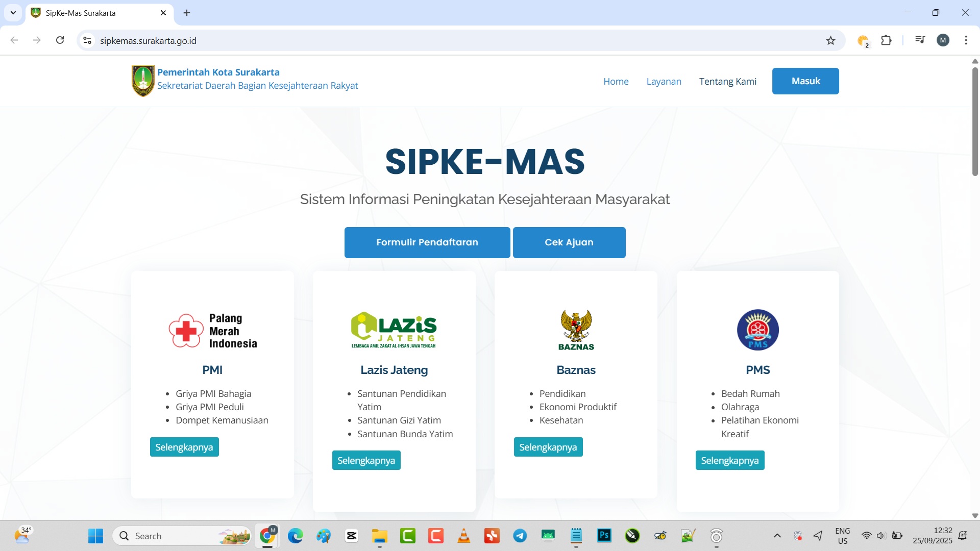Go to Tentang Kami in the navbar
The image size is (980, 551).
point(727,81)
